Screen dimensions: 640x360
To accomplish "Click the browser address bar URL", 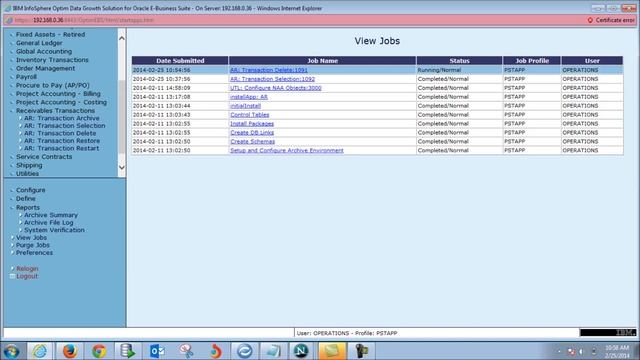I will [84, 20].
